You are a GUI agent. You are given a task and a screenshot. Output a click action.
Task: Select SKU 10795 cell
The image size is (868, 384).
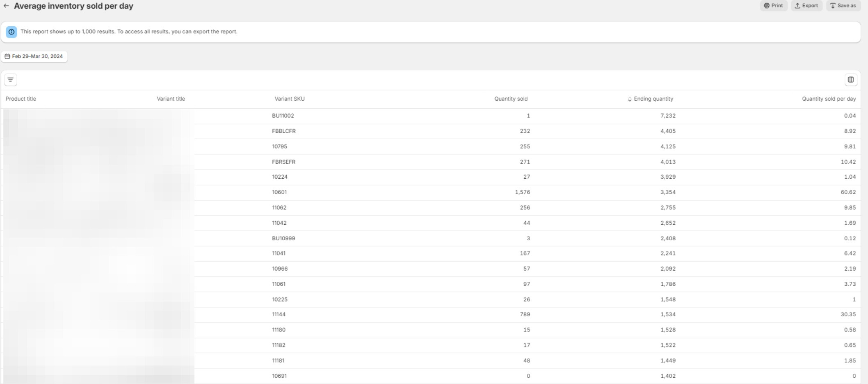(x=280, y=147)
